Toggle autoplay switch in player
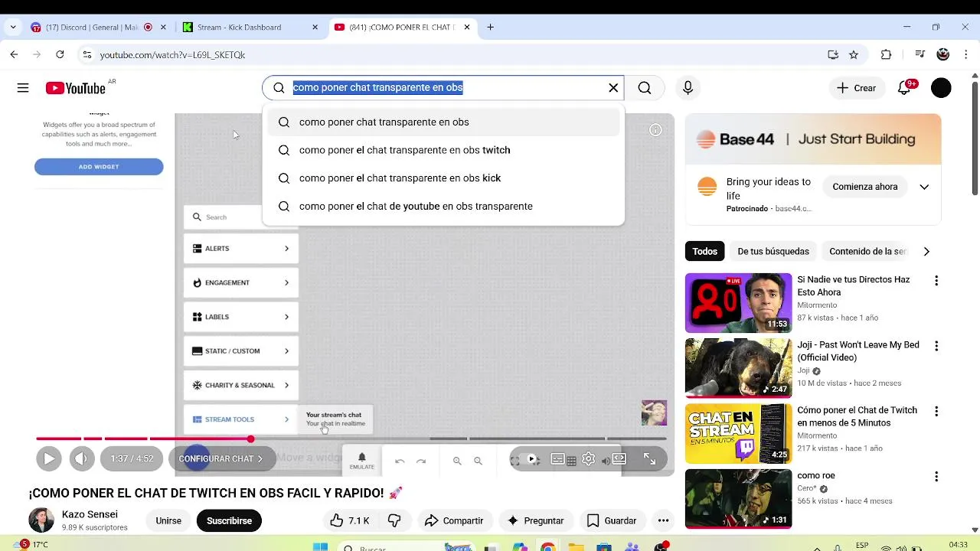Screen dimensions: 980x551 [527, 459]
